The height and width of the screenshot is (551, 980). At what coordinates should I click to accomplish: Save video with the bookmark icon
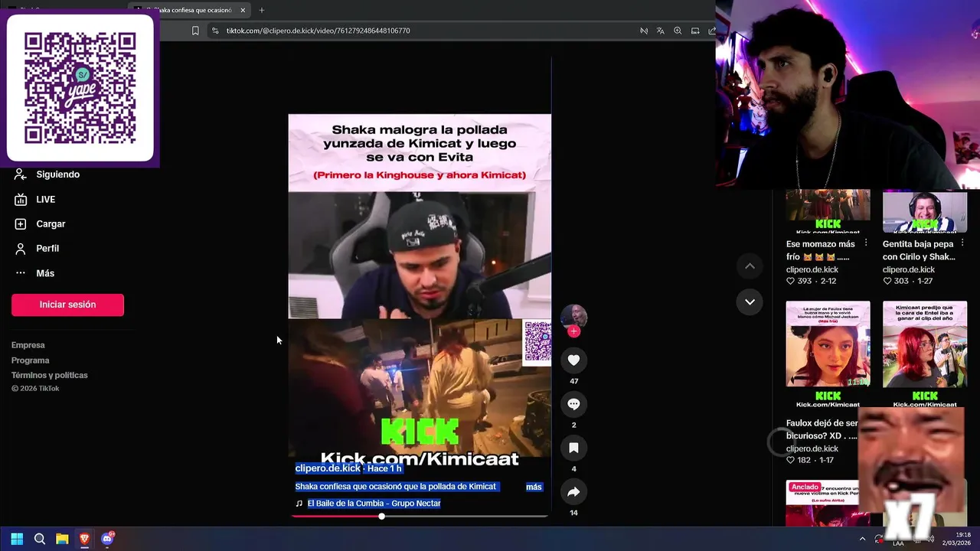[x=573, y=448]
